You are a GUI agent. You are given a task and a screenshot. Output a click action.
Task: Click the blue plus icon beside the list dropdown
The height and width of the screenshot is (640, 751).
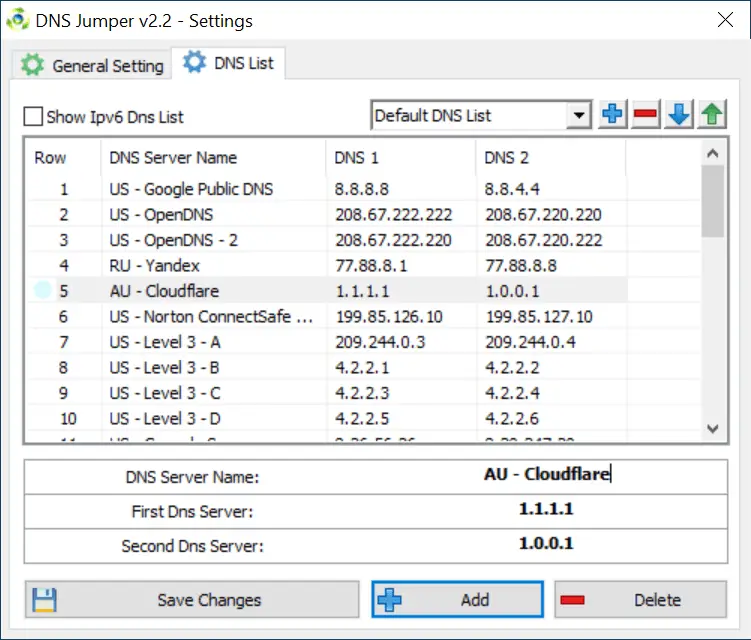pyautogui.click(x=613, y=114)
